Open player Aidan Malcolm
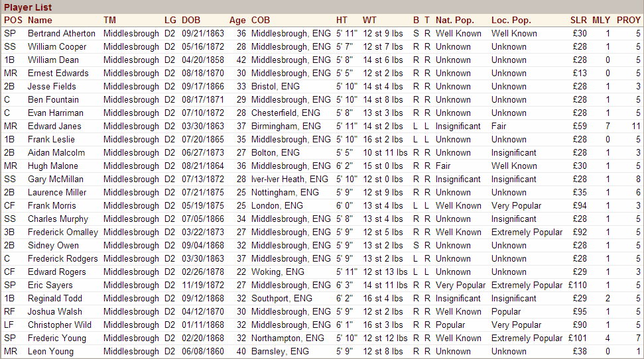Screen dimensions: 644x359 (56, 152)
